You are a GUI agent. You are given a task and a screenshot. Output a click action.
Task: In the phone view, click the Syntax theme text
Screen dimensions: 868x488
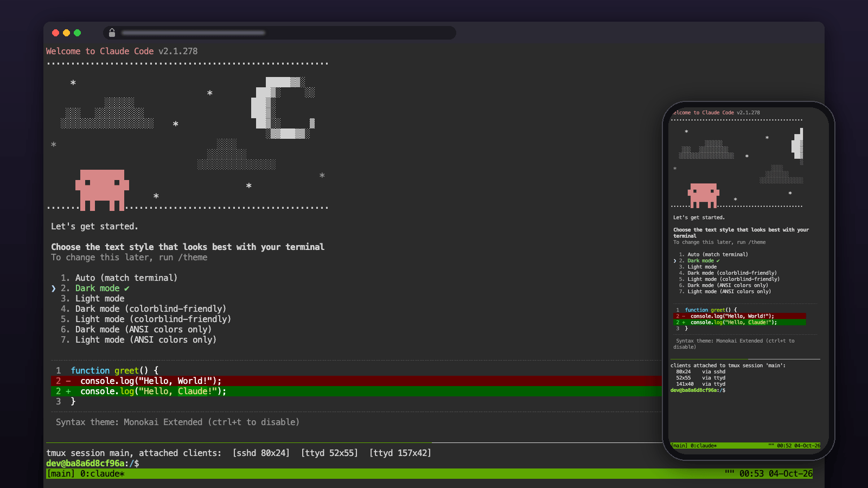(735, 344)
